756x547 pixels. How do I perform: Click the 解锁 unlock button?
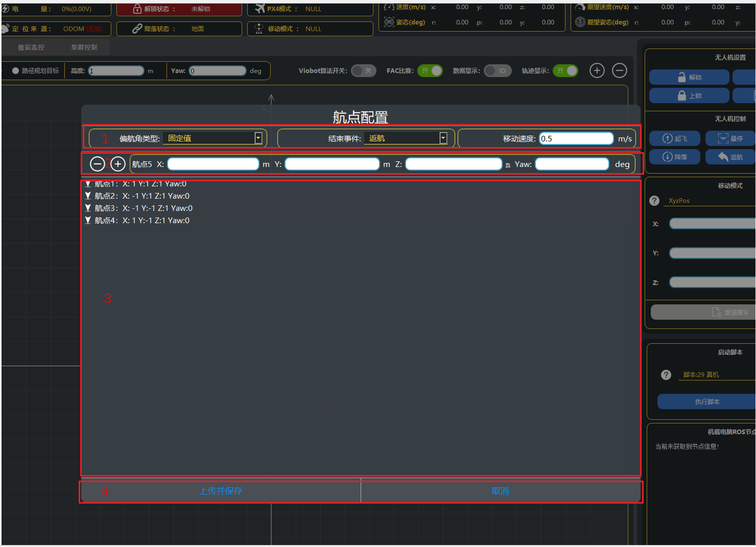coord(689,77)
